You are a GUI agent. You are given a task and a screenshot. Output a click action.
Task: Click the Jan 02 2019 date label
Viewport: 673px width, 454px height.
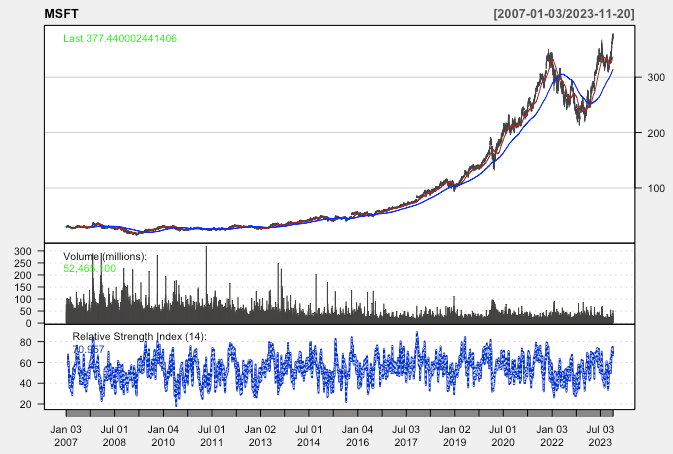(455, 436)
